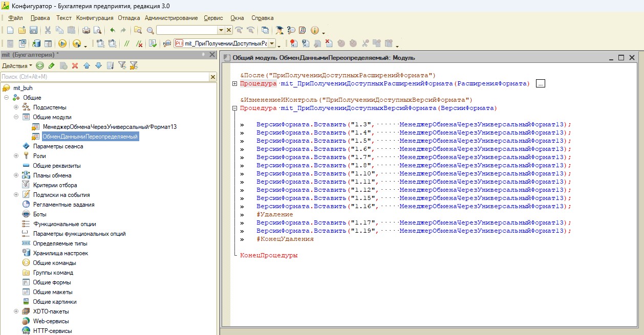Move item up with blue up arrow
The width and height of the screenshot is (644, 335).
tap(87, 65)
